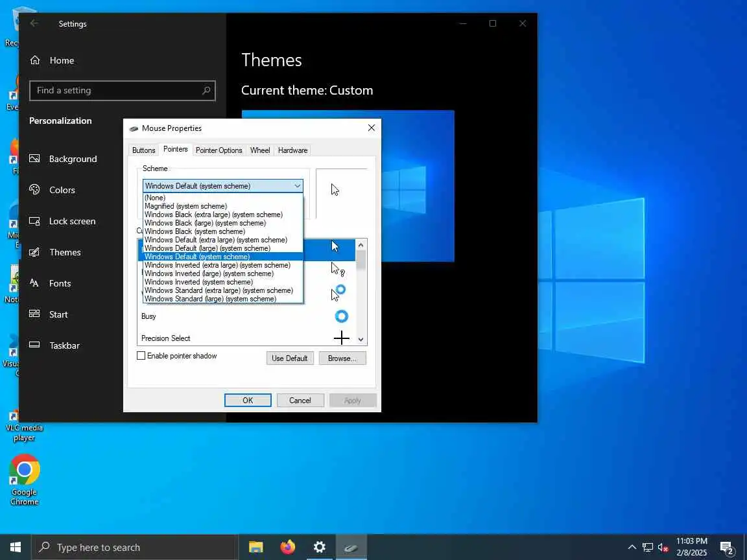Viewport: 747px width, 560px height.
Task: Choose Windows Standard (extra large) scheme
Action: tap(223, 290)
